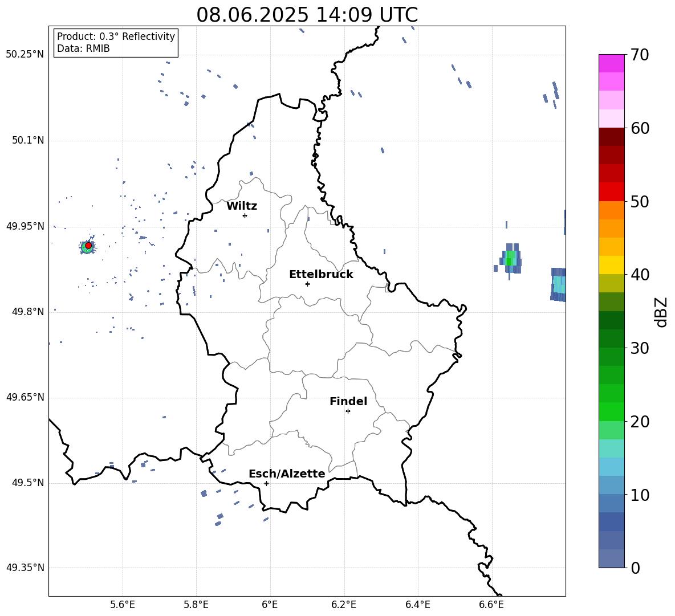This screenshot has height=616, width=675.
Task: Click the cross marker below Wiltz
Action: point(245,215)
